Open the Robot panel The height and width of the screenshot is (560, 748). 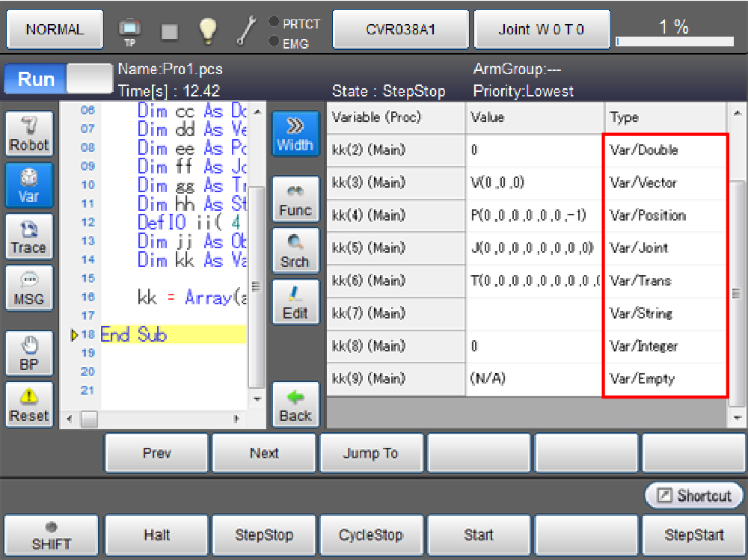point(29,134)
